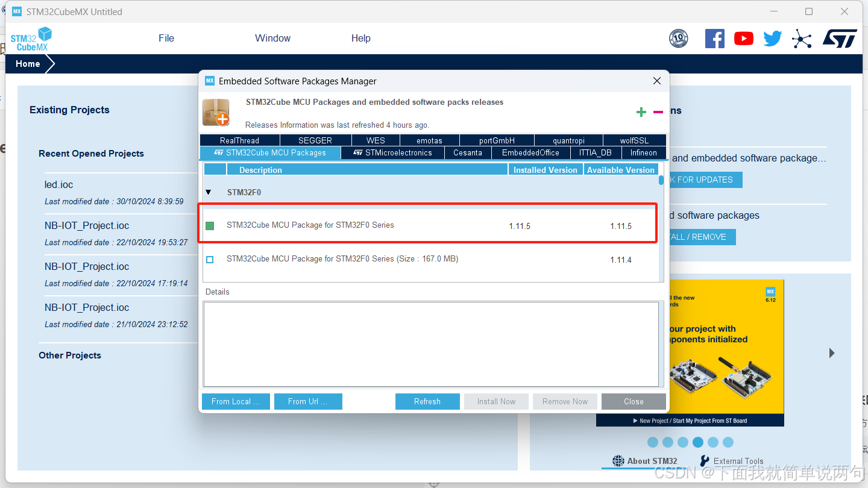Screen dimensions: 868x488
Task: Select the fourth highlighted carousel dot
Action: [698, 442]
